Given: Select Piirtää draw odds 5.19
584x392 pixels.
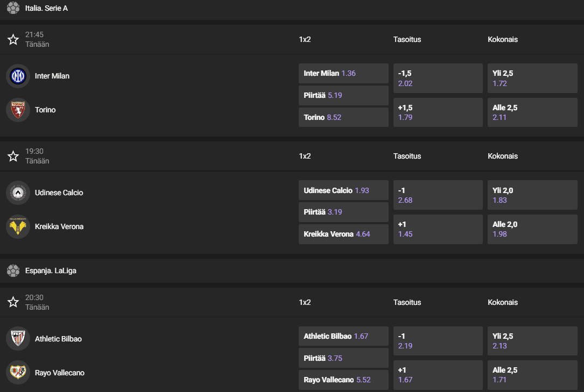Looking at the screenshot, I should (343, 95).
